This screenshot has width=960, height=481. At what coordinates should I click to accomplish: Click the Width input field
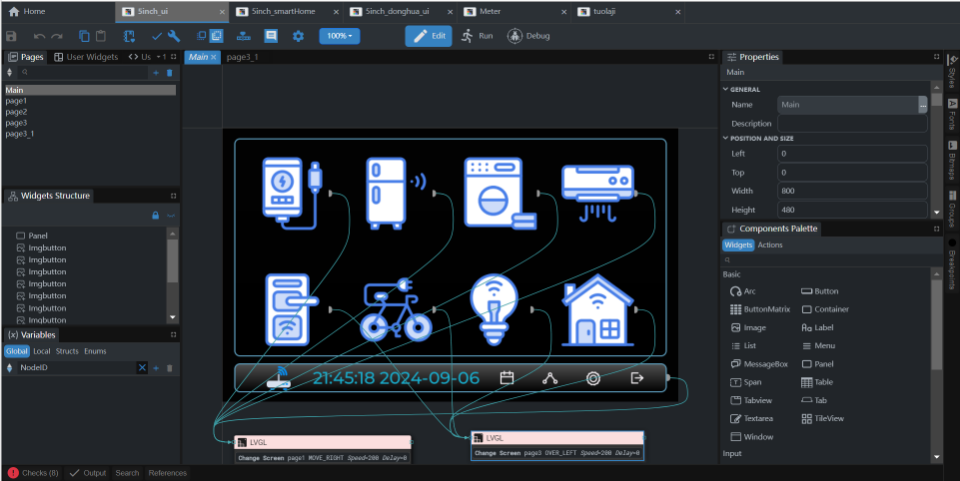[852, 191]
